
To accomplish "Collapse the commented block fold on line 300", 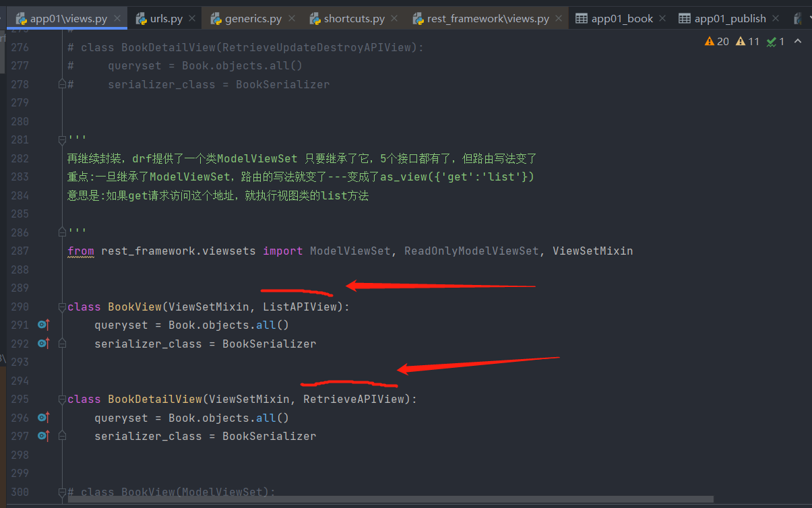I will [62, 492].
